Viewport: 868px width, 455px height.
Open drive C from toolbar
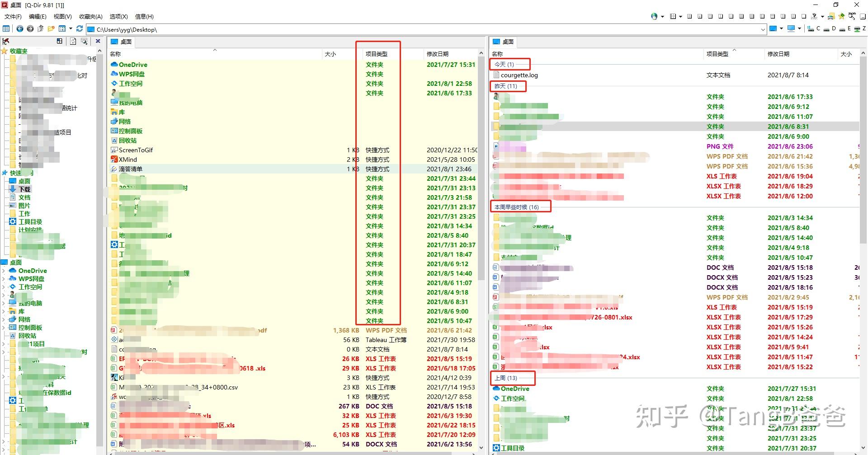tap(814, 28)
